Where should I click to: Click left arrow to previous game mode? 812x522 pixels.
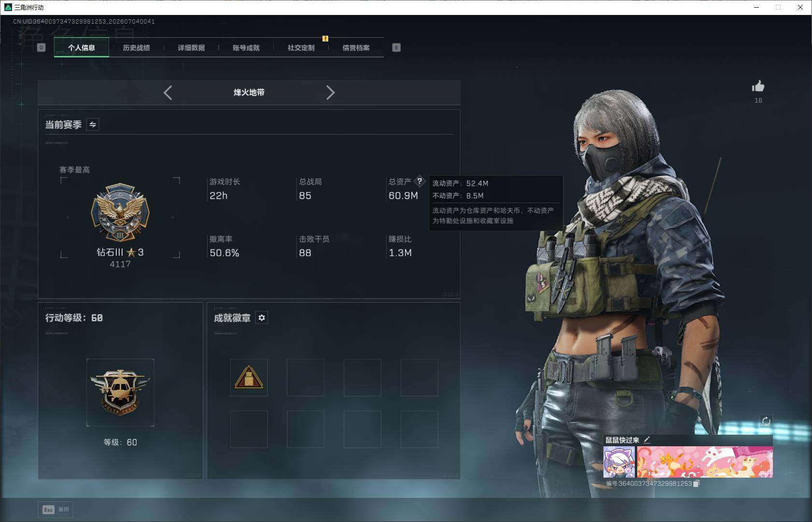click(168, 93)
